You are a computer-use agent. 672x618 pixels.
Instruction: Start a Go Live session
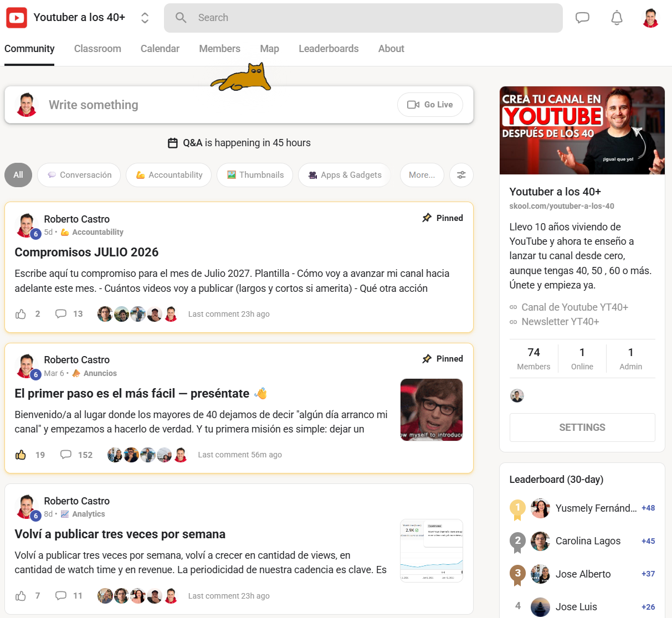430,105
